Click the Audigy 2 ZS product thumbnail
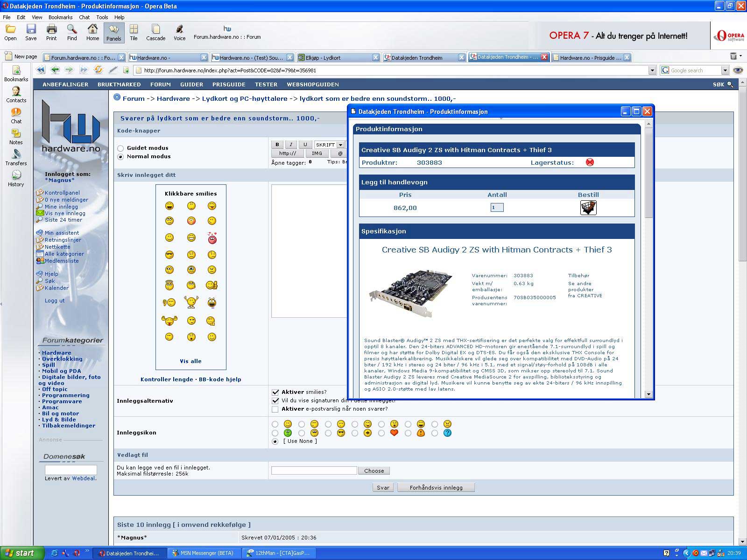This screenshot has height=560, width=747. (411, 293)
